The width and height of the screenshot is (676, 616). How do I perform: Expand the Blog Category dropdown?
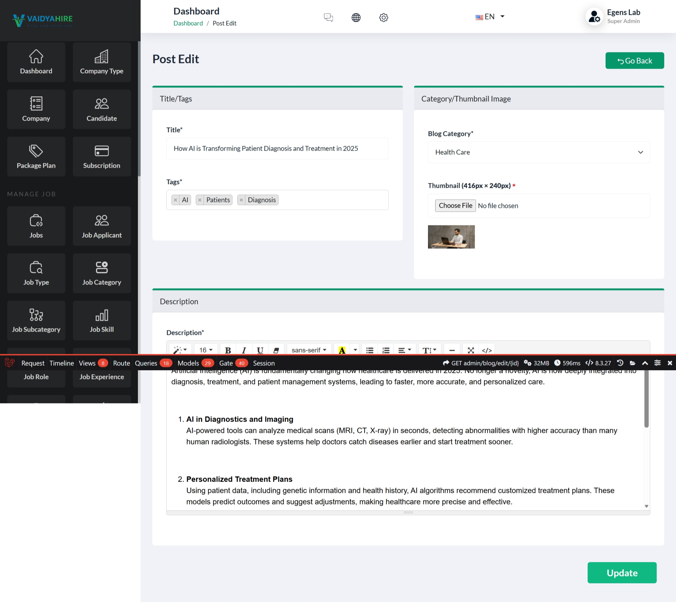pyautogui.click(x=539, y=152)
